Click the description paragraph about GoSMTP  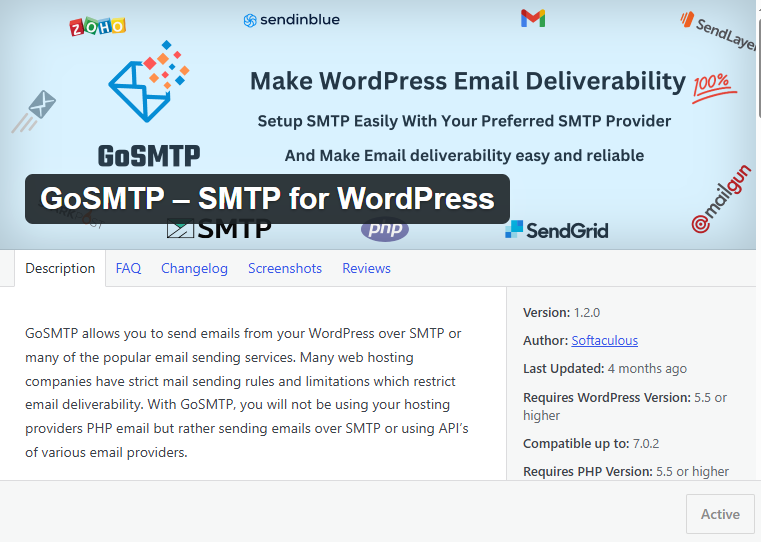click(247, 393)
